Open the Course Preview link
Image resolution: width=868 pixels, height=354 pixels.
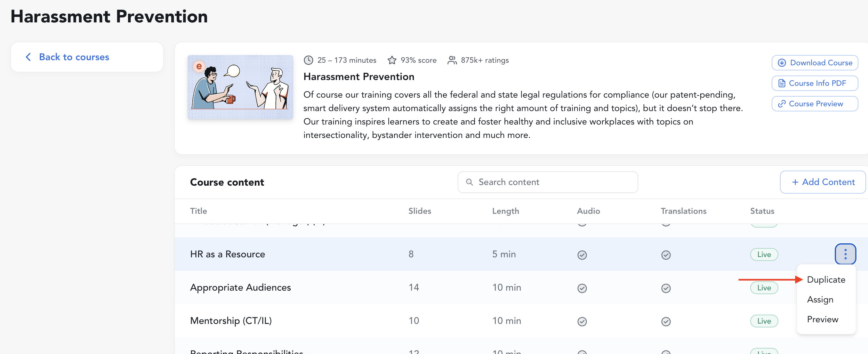pos(815,104)
